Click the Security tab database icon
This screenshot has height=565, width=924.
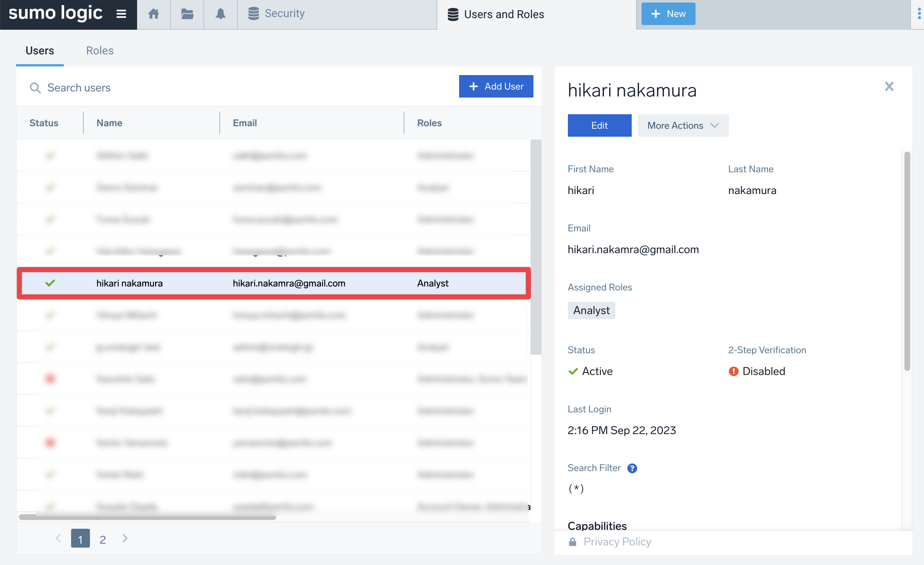coord(253,13)
